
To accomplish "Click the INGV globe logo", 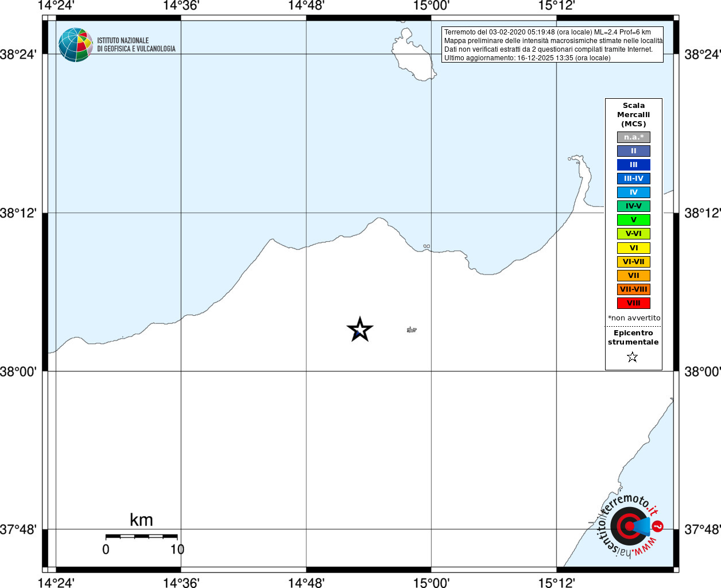I will pos(76,45).
